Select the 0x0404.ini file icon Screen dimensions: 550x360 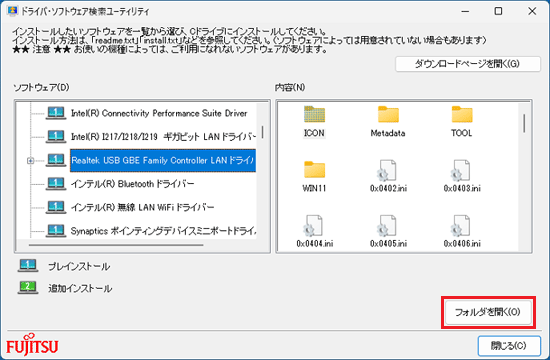click(313, 225)
